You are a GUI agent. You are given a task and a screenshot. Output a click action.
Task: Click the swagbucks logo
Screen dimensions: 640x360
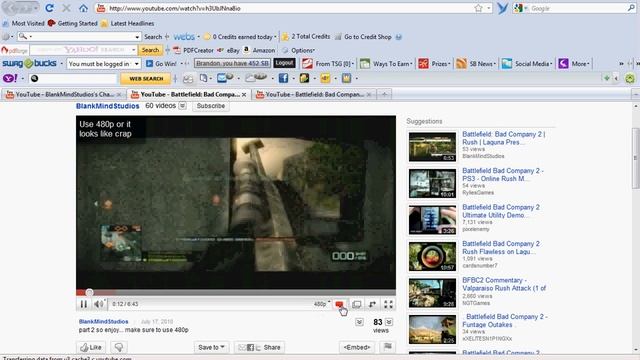(29, 64)
